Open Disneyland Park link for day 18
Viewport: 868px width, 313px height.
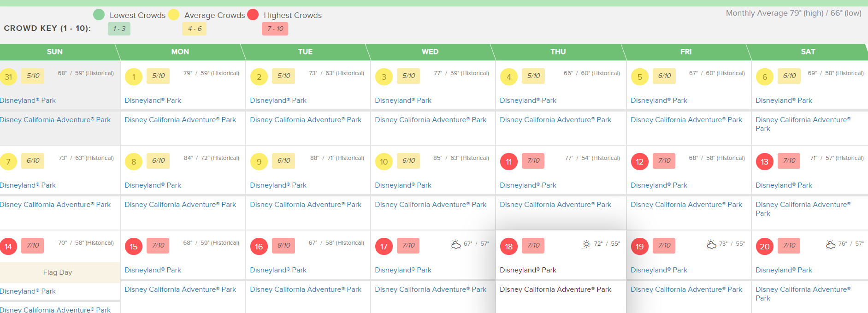click(528, 270)
